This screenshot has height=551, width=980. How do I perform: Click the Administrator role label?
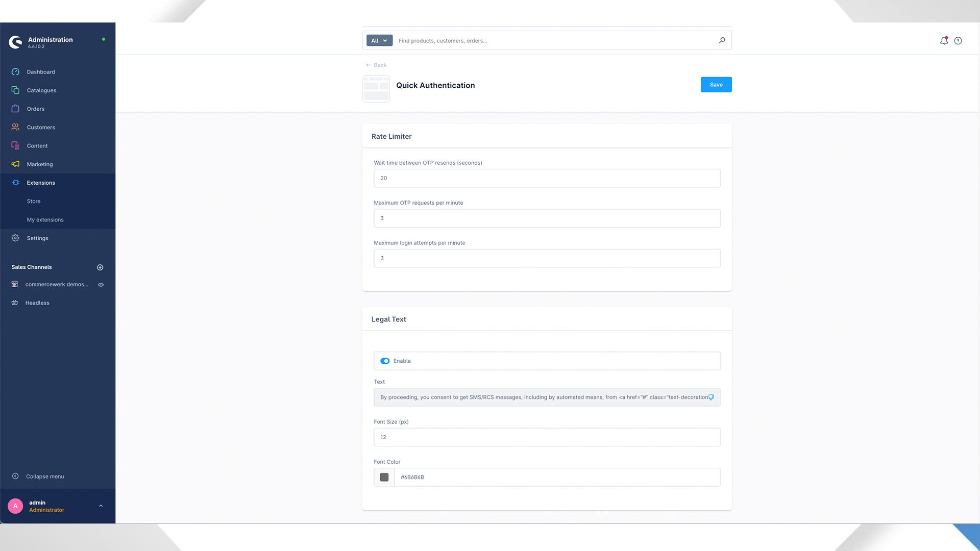[x=46, y=510]
